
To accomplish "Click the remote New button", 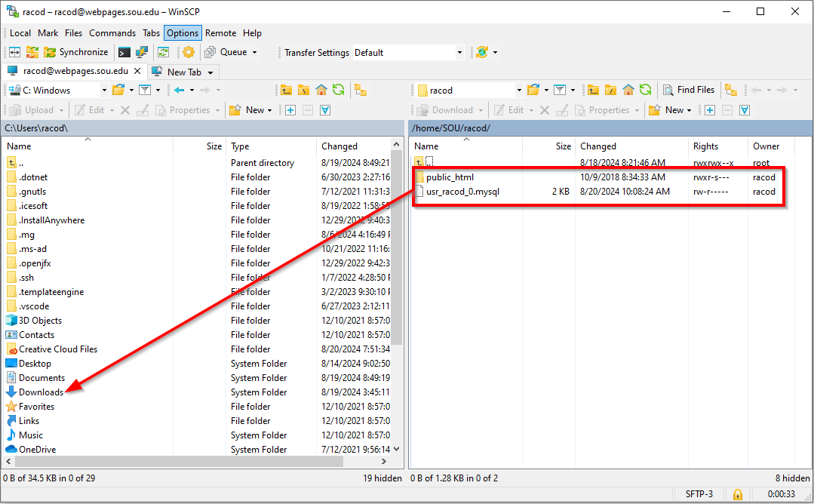I will click(x=667, y=110).
